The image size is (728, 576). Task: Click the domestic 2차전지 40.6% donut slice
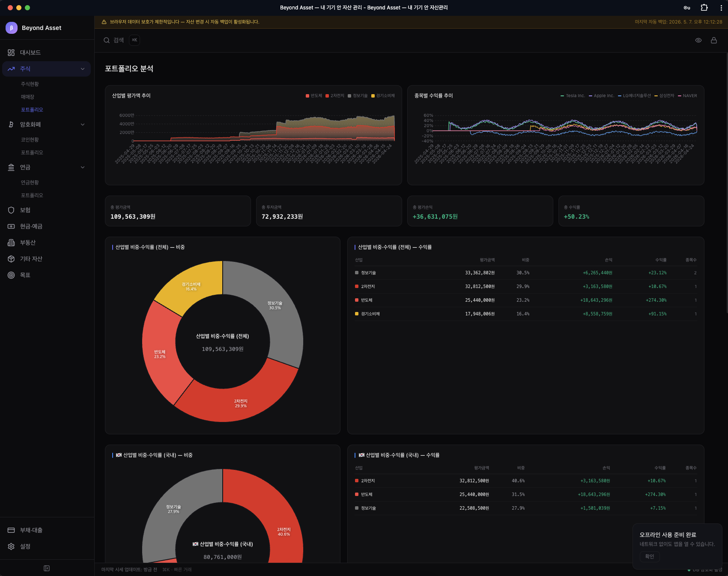click(x=283, y=532)
